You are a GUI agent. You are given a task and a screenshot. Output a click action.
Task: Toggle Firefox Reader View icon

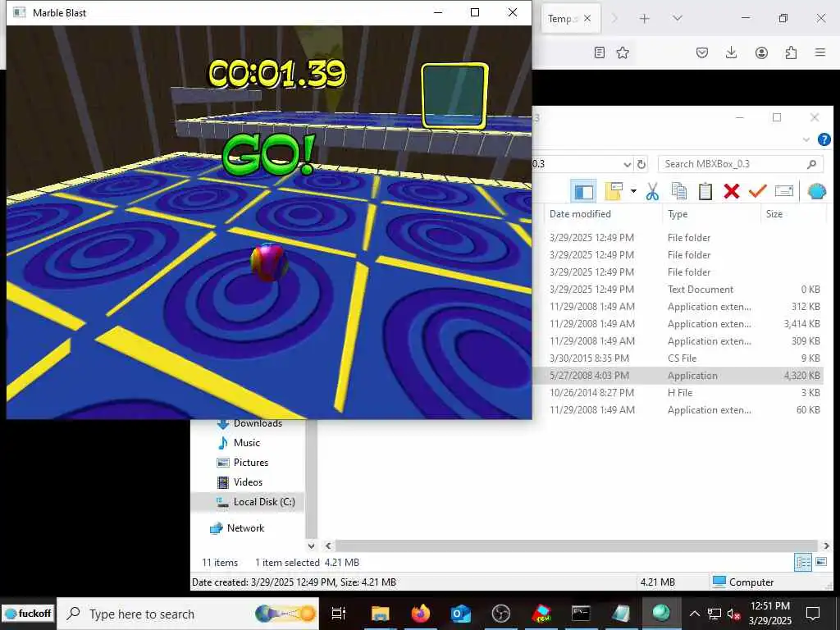click(x=600, y=52)
